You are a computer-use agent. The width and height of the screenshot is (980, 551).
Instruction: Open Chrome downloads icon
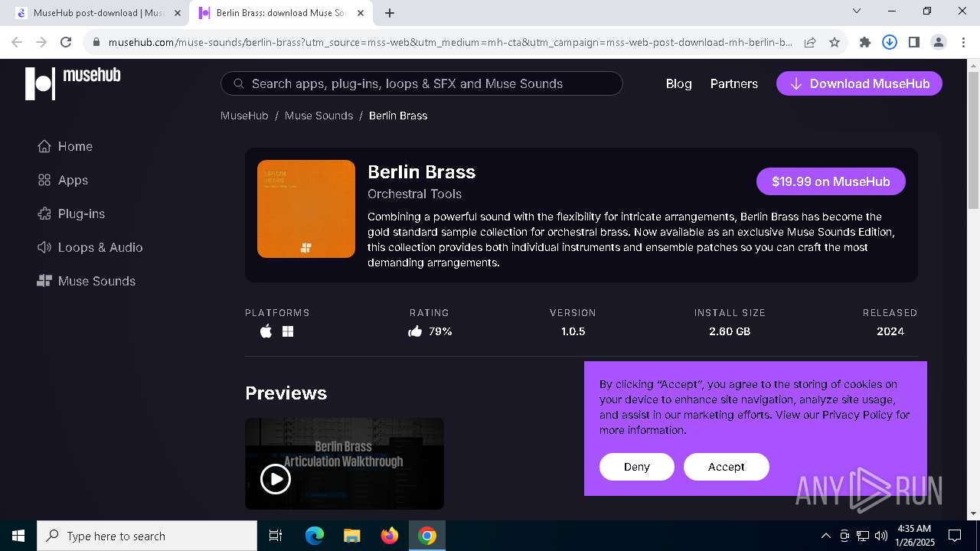pos(890,43)
